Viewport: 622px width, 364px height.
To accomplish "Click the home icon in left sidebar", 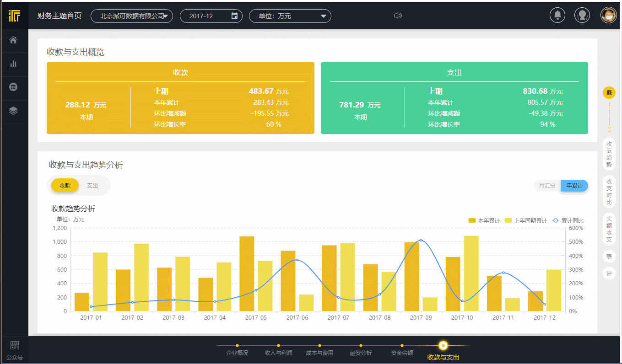I will click(x=13, y=40).
